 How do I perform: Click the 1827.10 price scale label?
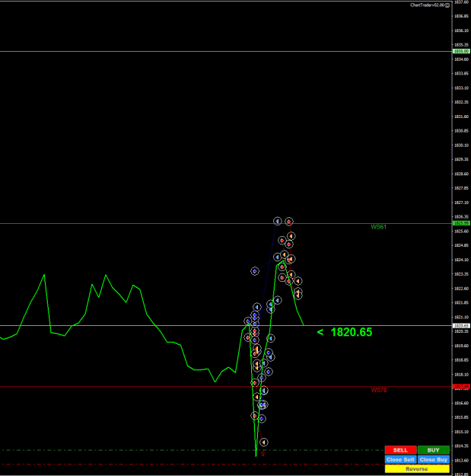(x=461, y=203)
